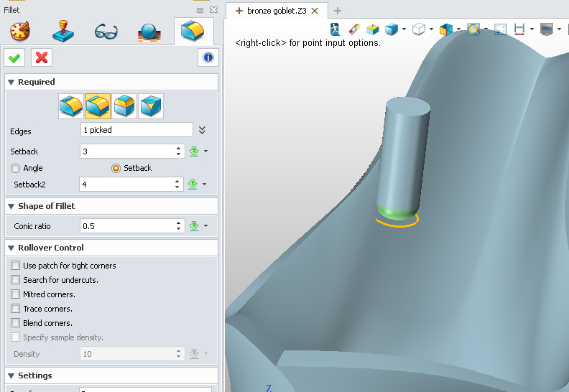Open the dropdown beside the orange-blue cube
569x392 pixels.
pyautogui.click(x=458, y=29)
